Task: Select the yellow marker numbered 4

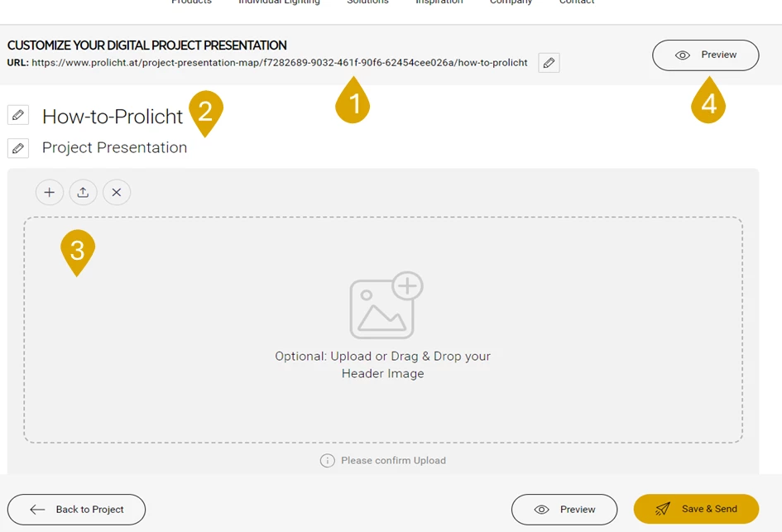Action: tap(708, 102)
